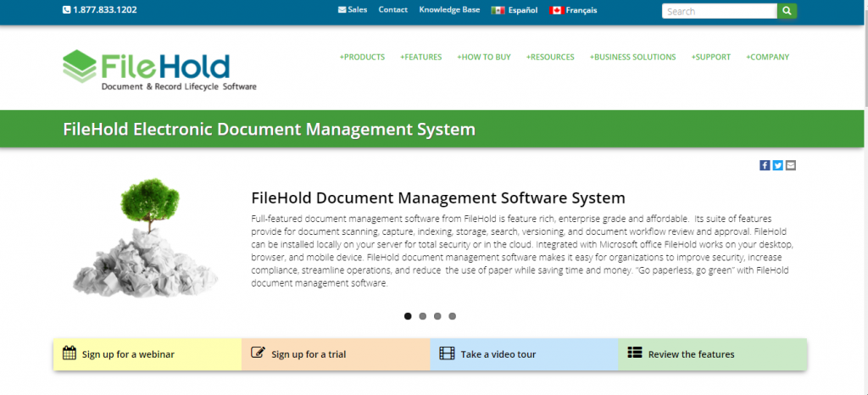Share page on Facebook
This screenshot has height=395, width=868.
(x=765, y=165)
